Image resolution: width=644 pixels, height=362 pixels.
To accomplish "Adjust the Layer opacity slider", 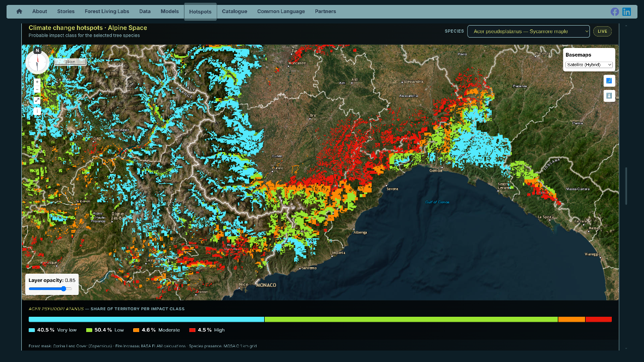I will coord(50,289).
